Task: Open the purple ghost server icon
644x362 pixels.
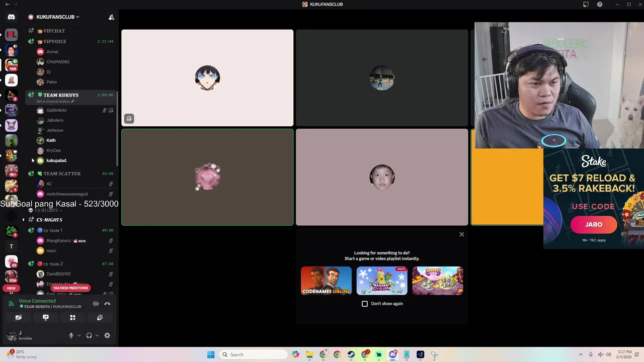Action: pos(11,125)
